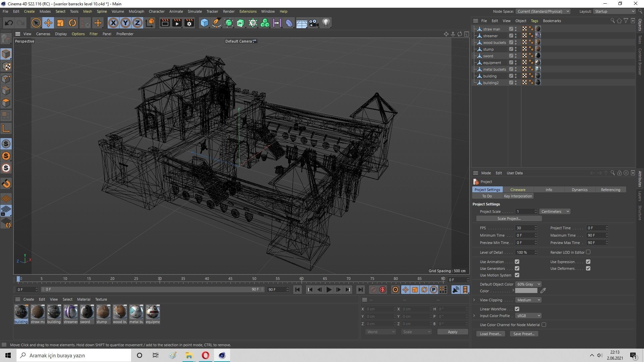This screenshot has height=362, width=644.
Task: Open Default Object Color dropdown
Action: pyautogui.click(x=528, y=284)
